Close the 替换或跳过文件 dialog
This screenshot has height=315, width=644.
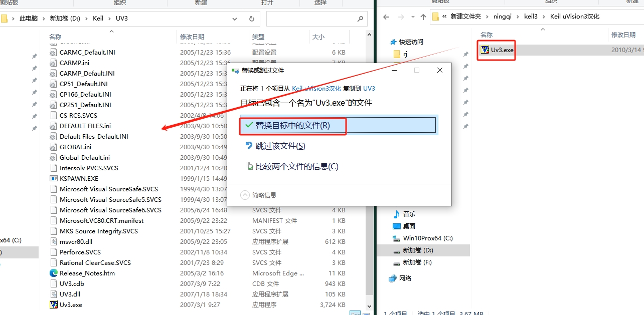[440, 71]
